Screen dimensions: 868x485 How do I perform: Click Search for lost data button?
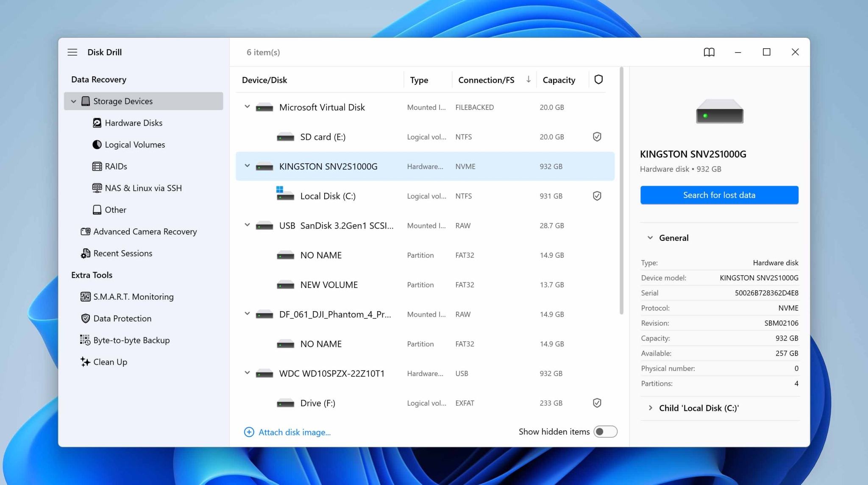(x=719, y=195)
